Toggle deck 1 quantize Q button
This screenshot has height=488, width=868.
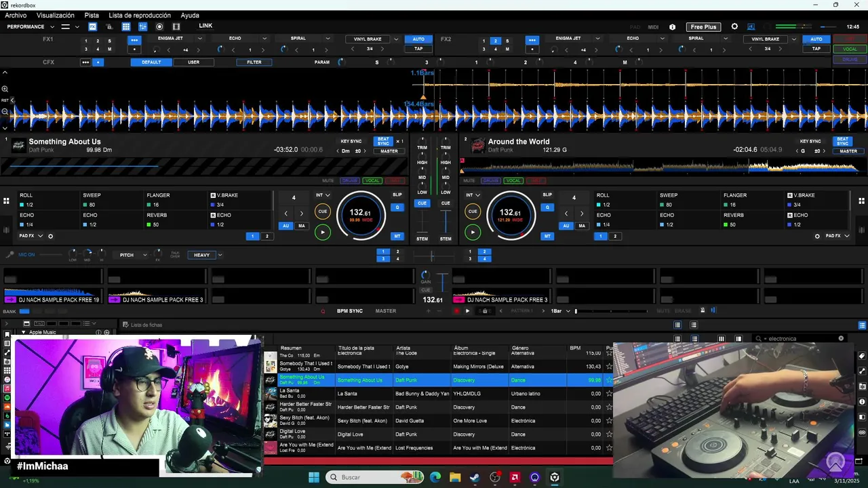pos(397,207)
